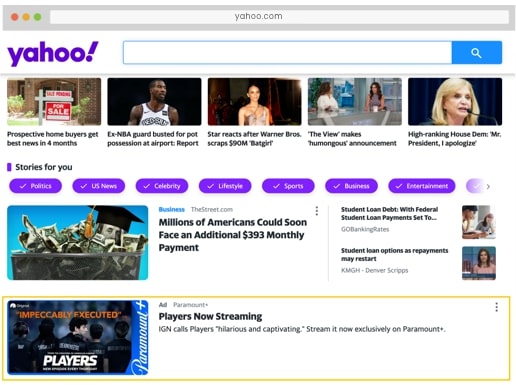This screenshot has height=385, width=516.
Task: Open the For Sale house sign thumbnail
Action: 54,102
